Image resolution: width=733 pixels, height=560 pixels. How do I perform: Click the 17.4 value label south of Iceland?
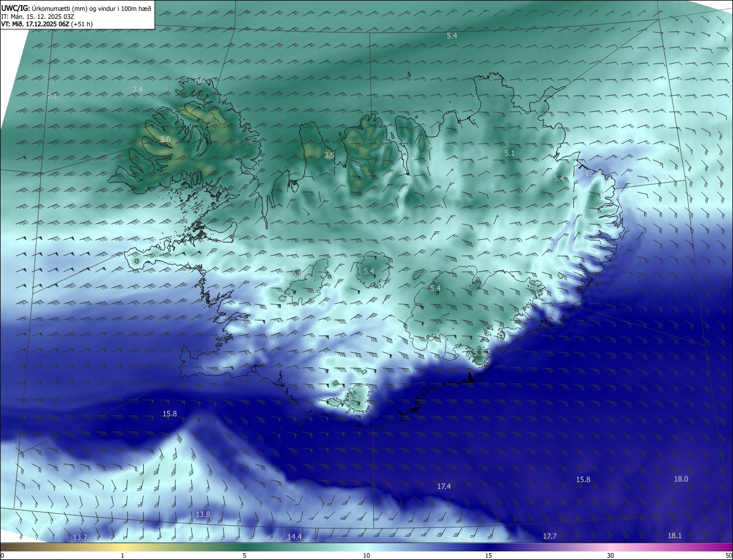pos(444,487)
